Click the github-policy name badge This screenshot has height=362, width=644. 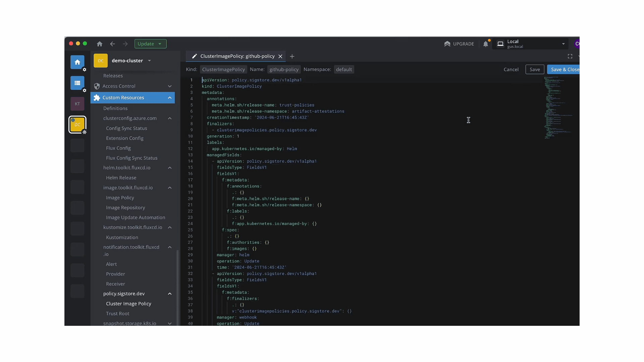coord(284,69)
